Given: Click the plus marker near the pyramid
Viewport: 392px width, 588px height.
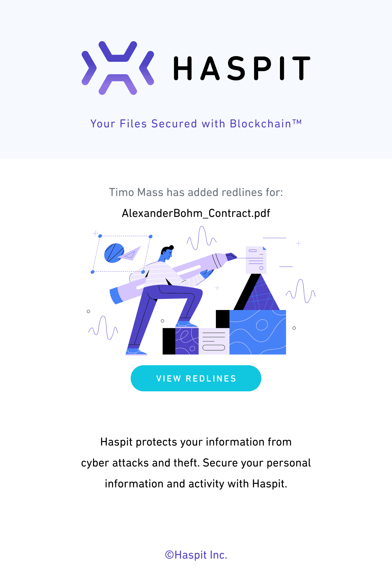Looking at the screenshot, I should 217,288.
